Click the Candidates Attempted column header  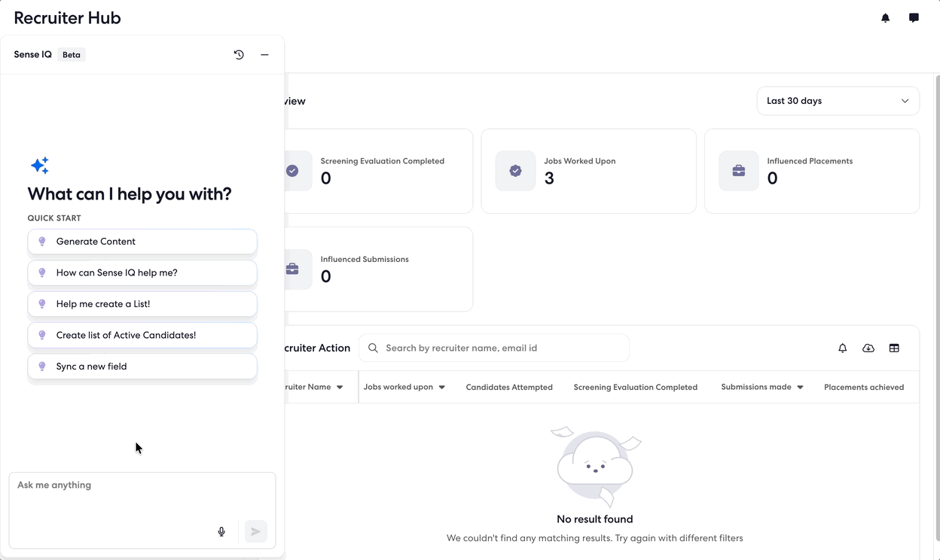(x=509, y=388)
